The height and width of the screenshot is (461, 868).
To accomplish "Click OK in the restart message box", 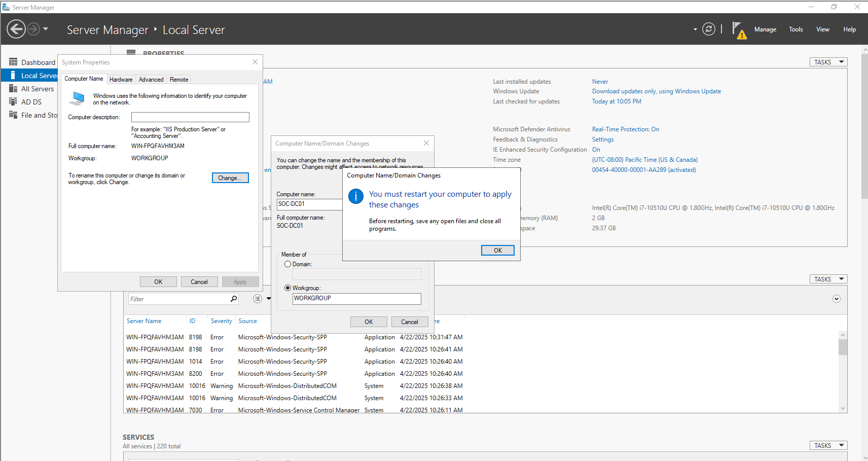I will [498, 251].
